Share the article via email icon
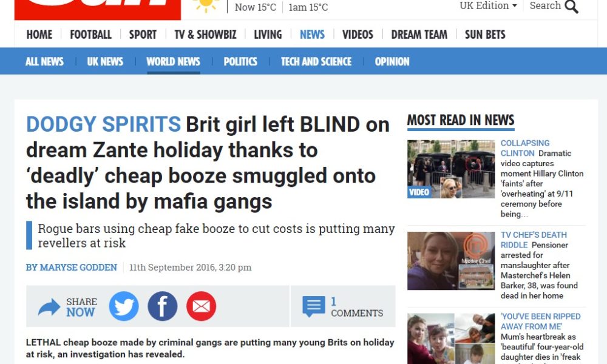The image size is (607, 364). pyautogui.click(x=202, y=306)
